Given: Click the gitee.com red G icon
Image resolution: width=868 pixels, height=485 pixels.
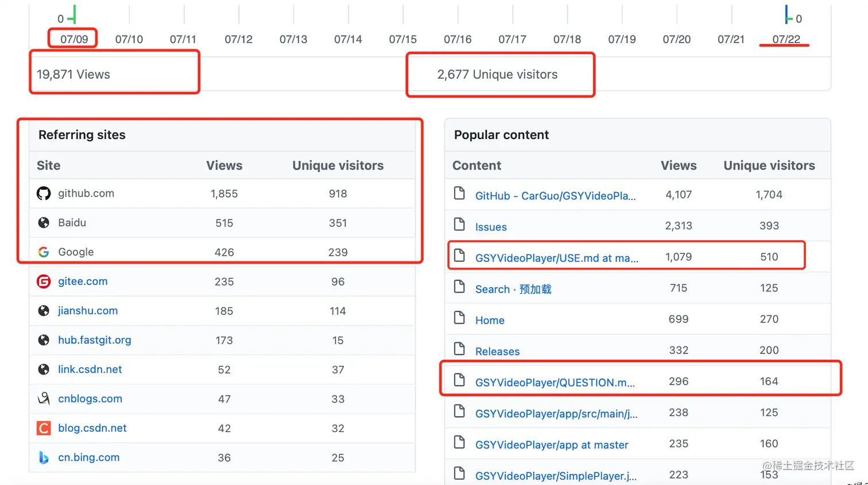Looking at the screenshot, I should (x=44, y=282).
